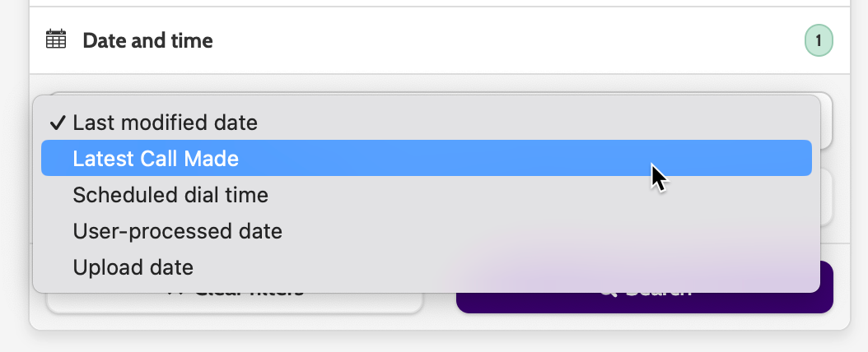The height and width of the screenshot is (352, 868).
Task: Keep "Last modified date" selected
Action: 165,123
